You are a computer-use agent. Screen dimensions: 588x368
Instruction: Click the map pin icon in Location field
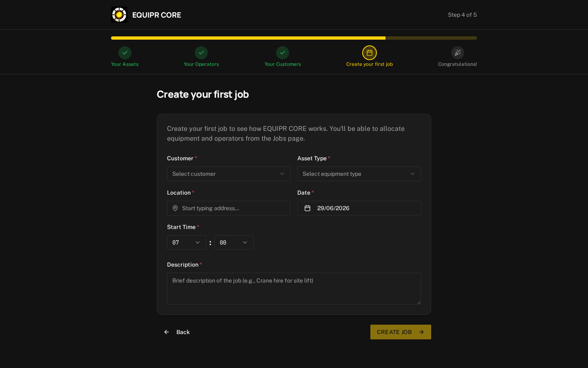(175, 208)
